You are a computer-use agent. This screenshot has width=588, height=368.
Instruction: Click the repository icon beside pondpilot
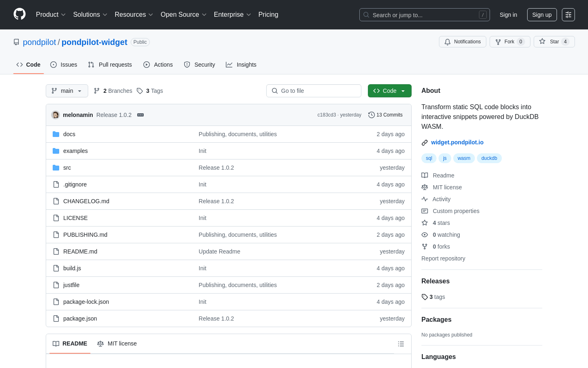[x=16, y=42]
